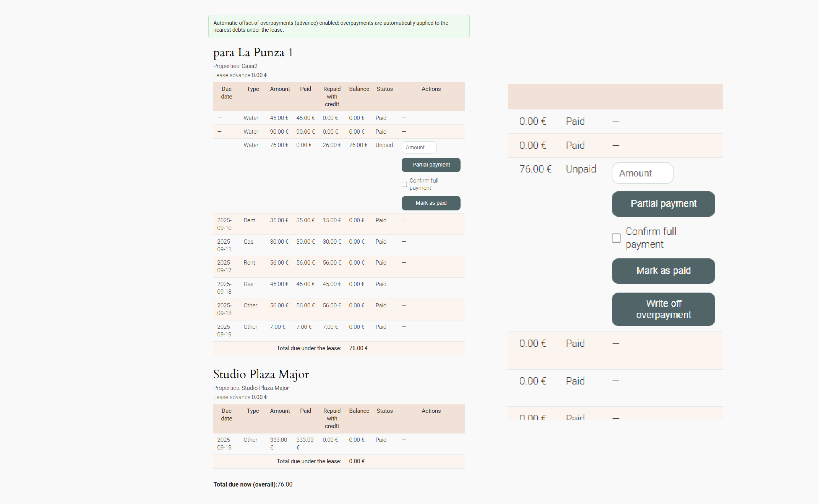Screen dimensions: 819x504
Task: Click the Casa2 property name
Action: [x=249, y=66]
